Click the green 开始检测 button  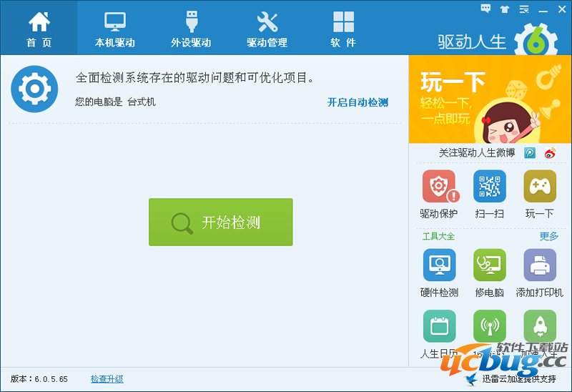221,222
